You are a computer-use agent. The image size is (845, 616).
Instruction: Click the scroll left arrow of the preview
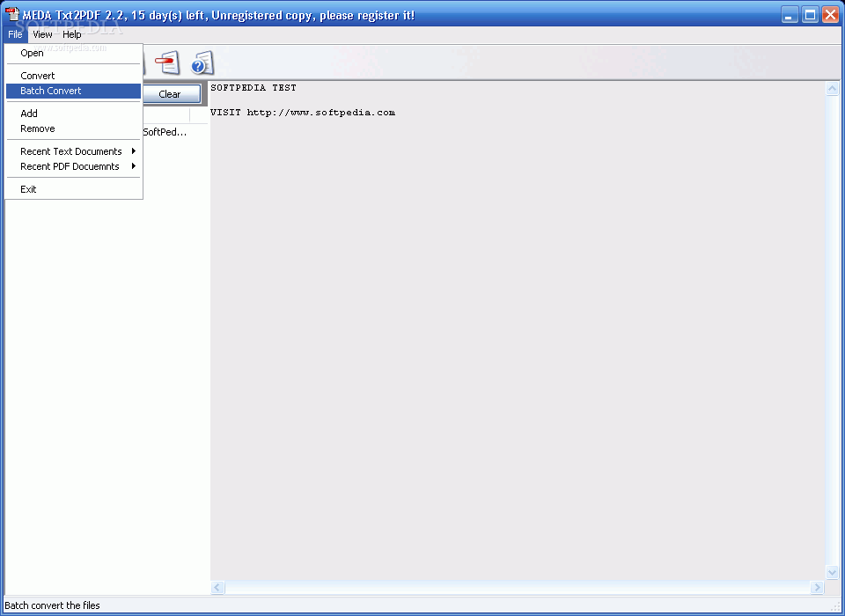pos(217,588)
